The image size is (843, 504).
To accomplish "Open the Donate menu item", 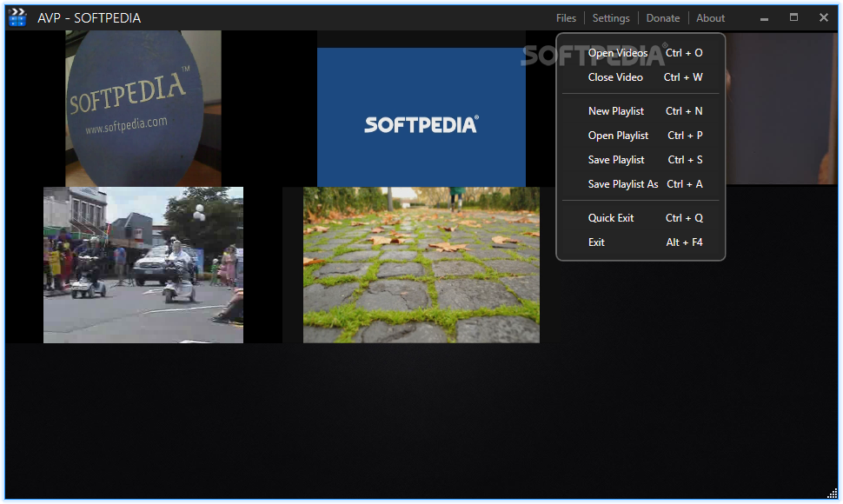I will 663,18.
